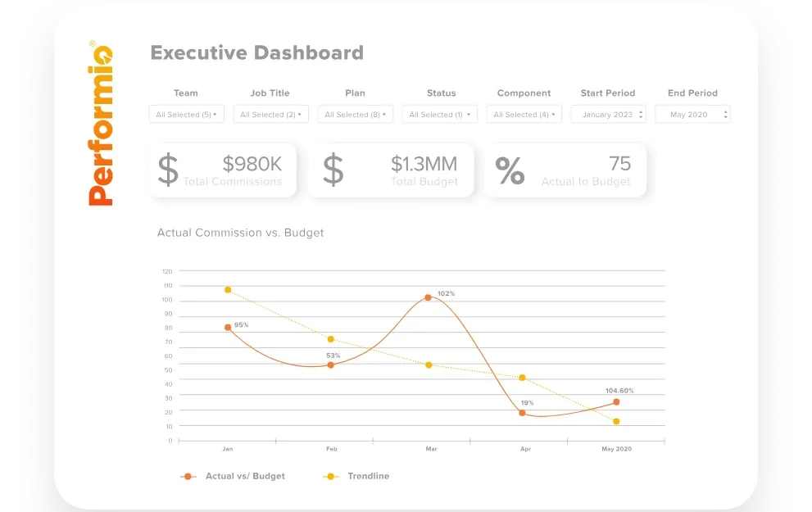The width and height of the screenshot is (812, 512).
Task: Click the End Period field showing May 2020
Action: point(692,114)
